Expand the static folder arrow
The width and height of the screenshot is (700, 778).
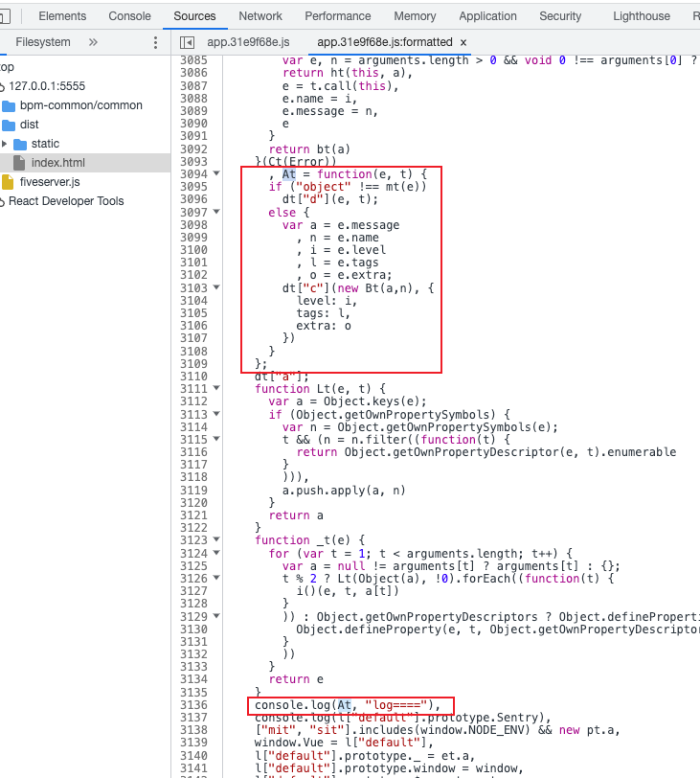click(x=6, y=144)
